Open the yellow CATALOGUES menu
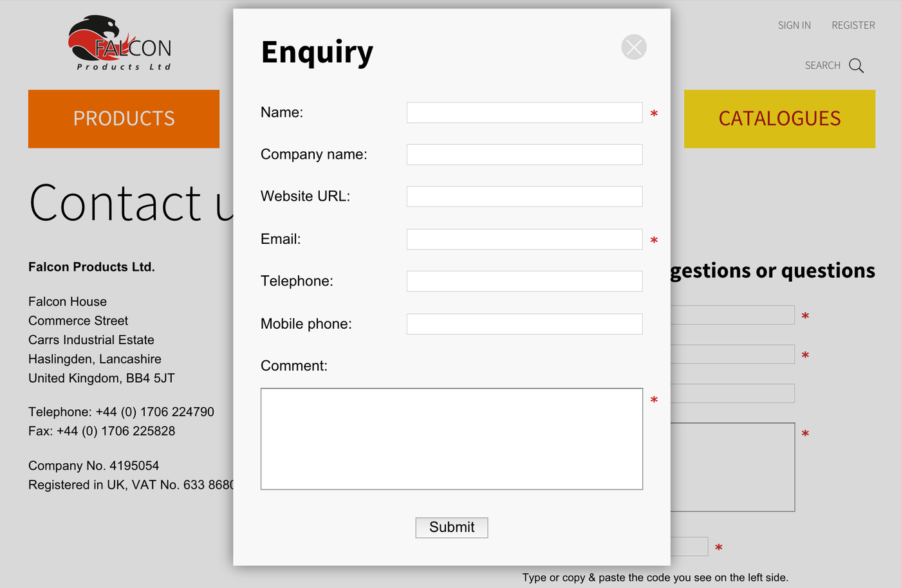 779,119
